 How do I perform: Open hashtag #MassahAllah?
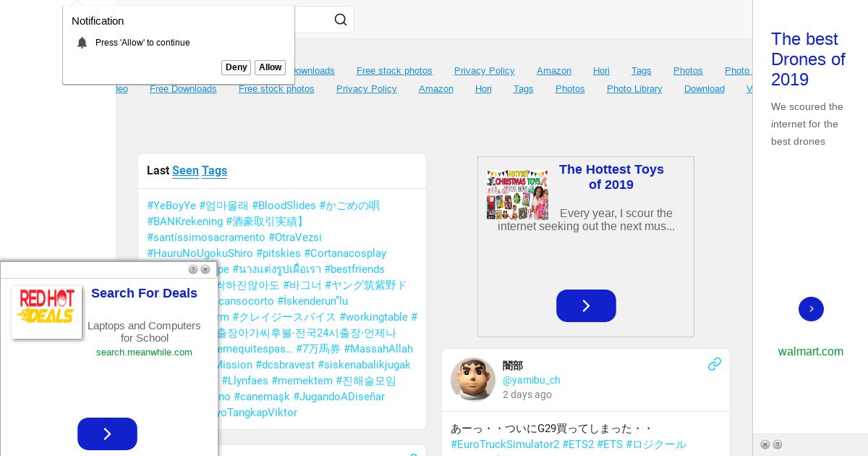[x=378, y=349]
